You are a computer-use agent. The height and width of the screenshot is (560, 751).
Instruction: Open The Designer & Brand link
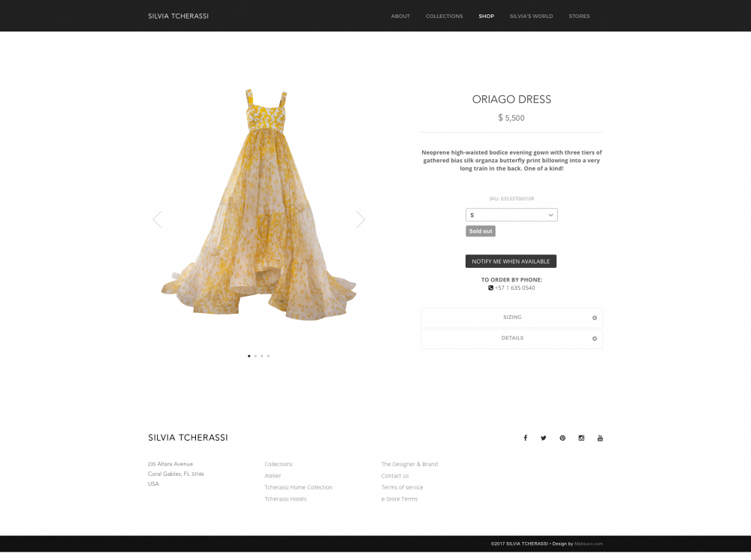tap(409, 464)
